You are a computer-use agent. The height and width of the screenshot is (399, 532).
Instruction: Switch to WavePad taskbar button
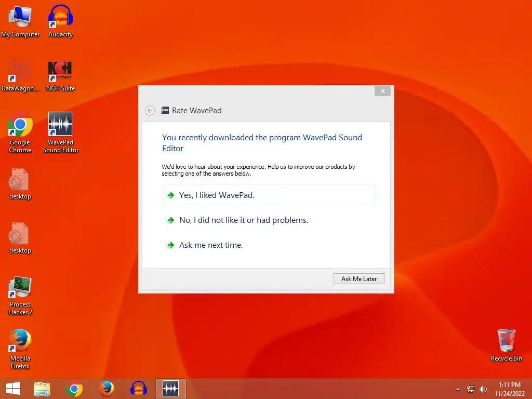pos(170,389)
